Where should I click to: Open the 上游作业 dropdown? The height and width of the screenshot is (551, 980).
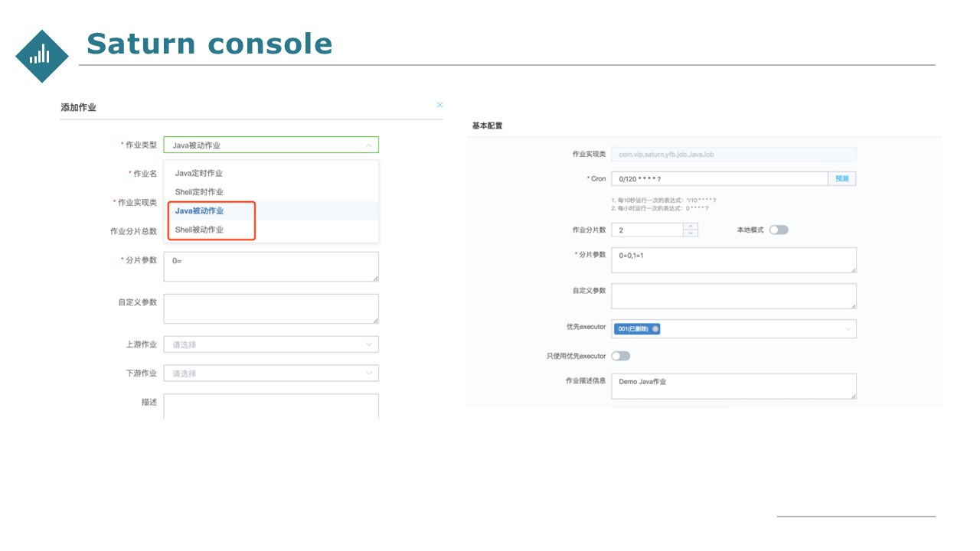271,344
